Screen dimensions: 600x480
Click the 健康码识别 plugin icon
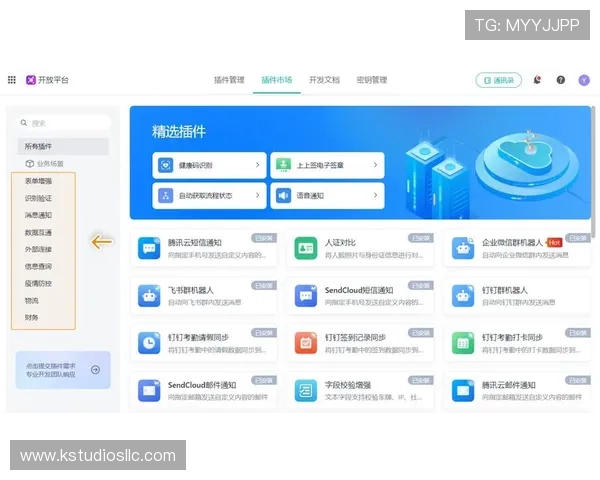[x=166, y=165]
